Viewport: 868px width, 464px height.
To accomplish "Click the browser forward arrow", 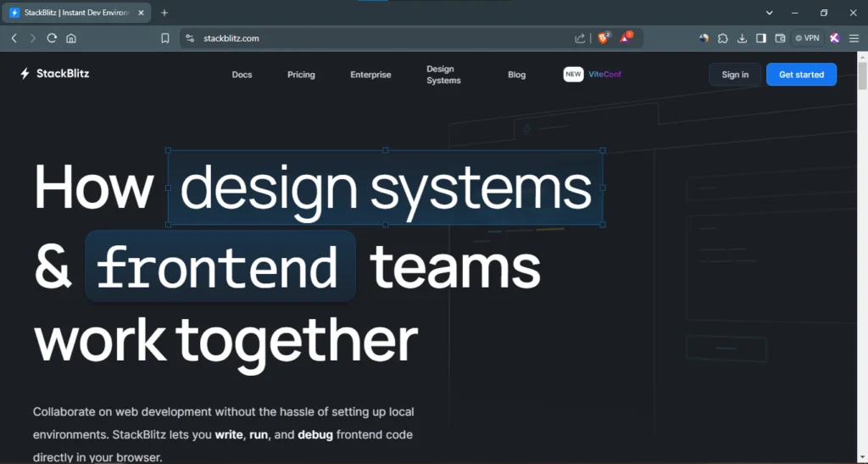I will (33, 38).
